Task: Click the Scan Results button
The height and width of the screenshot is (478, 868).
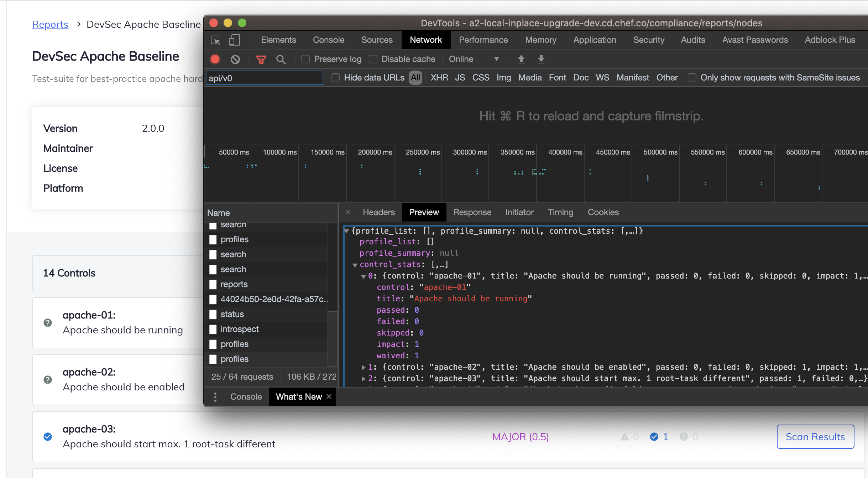Action: (x=815, y=437)
